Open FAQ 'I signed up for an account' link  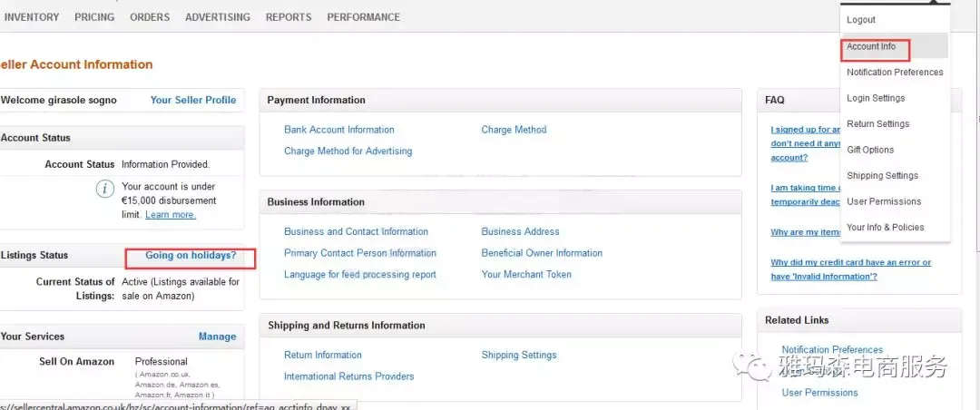[x=806, y=143]
